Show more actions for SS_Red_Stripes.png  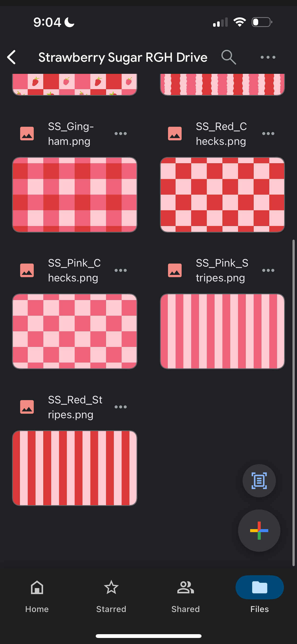click(120, 407)
